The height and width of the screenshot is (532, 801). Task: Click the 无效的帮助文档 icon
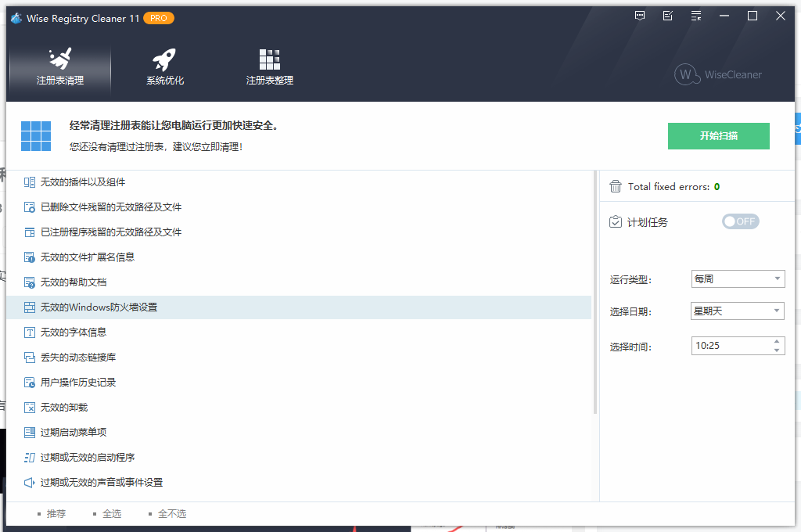click(30, 282)
